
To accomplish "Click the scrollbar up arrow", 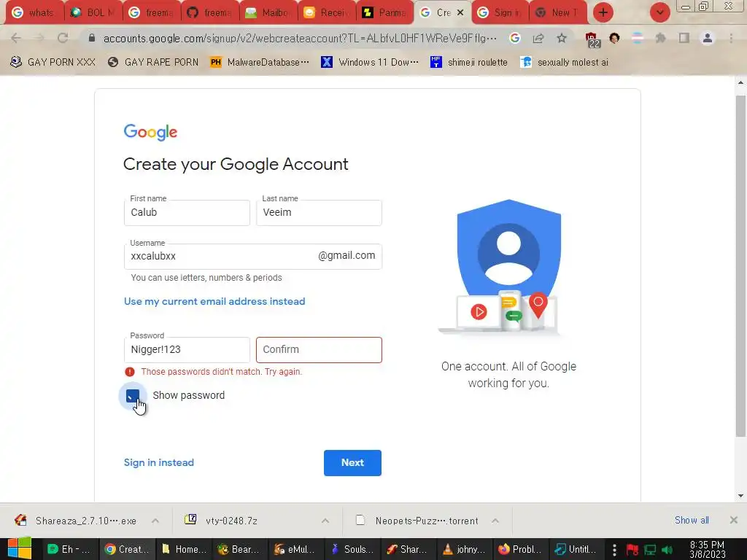I will click(x=740, y=82).
